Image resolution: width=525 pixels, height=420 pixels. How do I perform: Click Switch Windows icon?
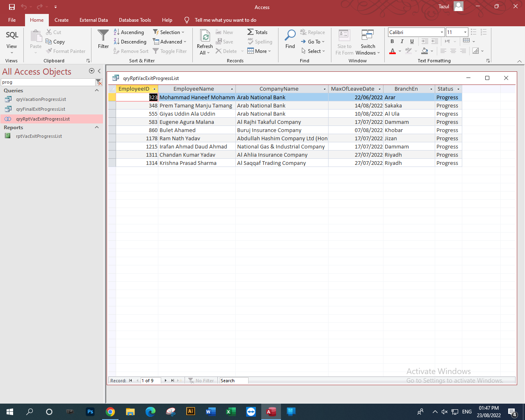coord(367,35)
